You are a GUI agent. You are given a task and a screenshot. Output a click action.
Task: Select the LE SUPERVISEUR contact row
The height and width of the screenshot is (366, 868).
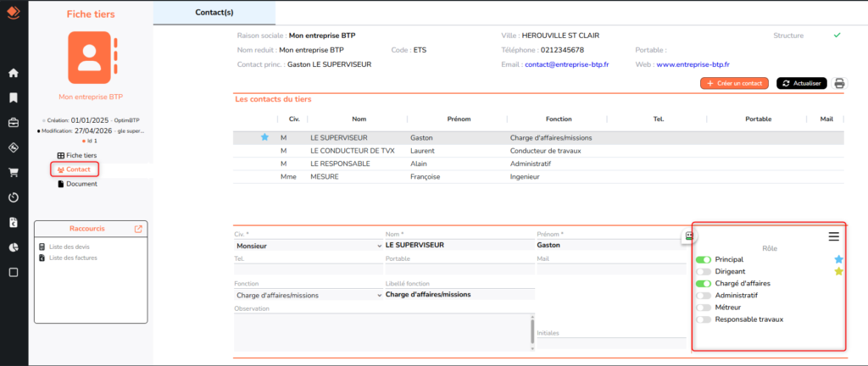point(538,137)
